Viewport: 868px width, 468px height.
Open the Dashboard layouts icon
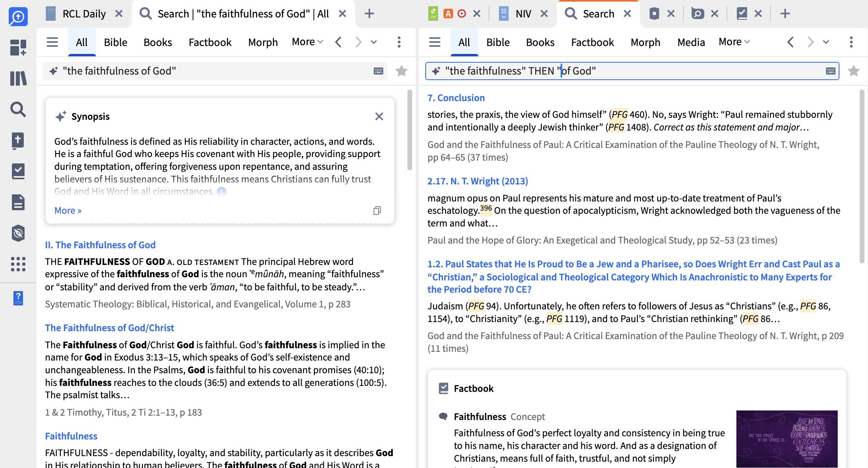pos(18,47)
